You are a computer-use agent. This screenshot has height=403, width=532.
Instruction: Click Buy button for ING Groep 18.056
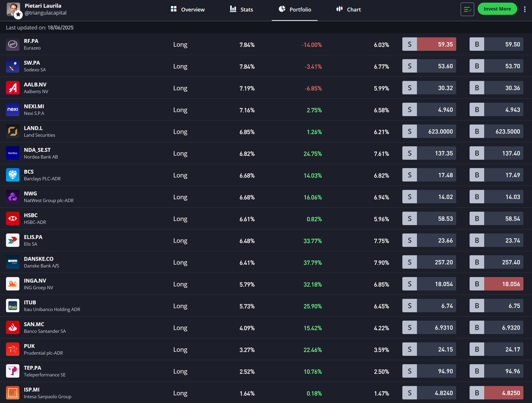(x=496, y=284)
